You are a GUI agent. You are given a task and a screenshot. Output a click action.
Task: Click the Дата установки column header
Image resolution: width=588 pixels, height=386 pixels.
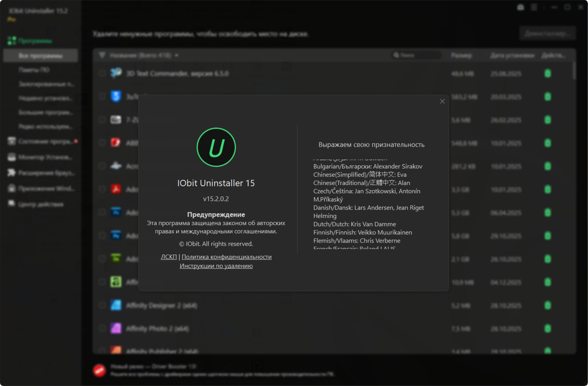[512, 55]
